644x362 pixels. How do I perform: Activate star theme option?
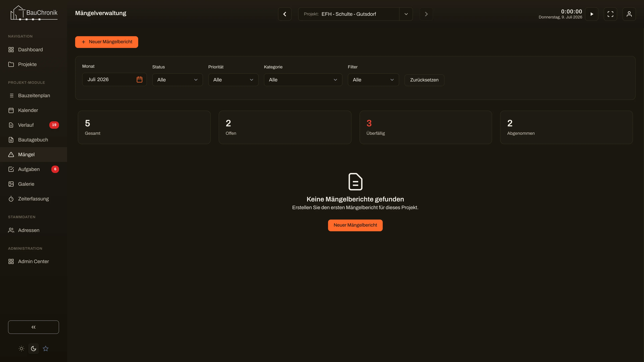coord(45,349)
